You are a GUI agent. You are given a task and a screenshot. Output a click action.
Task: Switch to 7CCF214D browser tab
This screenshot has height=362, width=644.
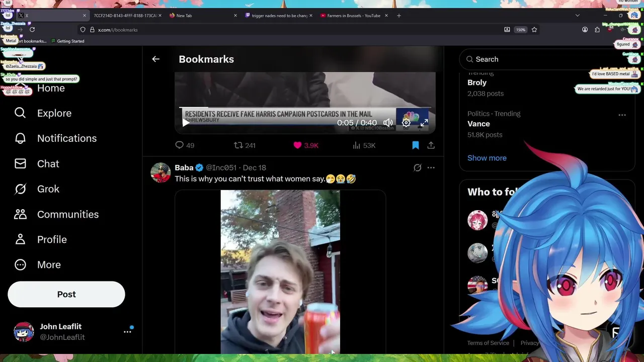click(x=125, y=16)
